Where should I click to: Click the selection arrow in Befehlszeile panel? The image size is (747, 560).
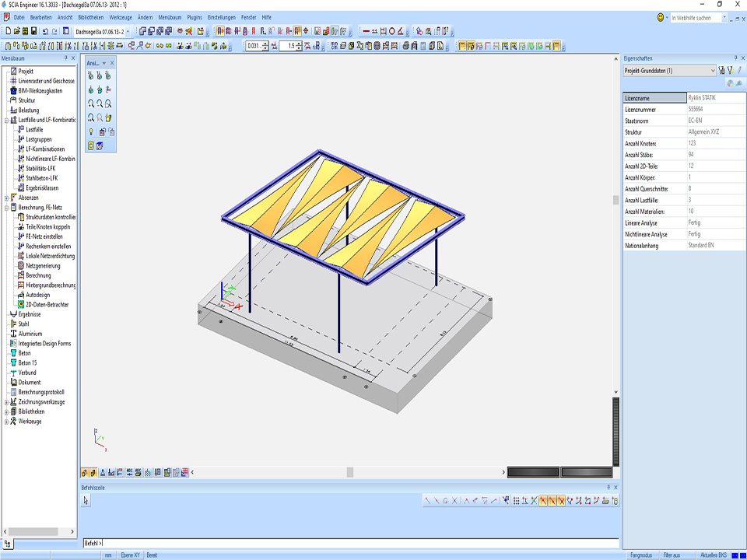(x=86, y=501)
